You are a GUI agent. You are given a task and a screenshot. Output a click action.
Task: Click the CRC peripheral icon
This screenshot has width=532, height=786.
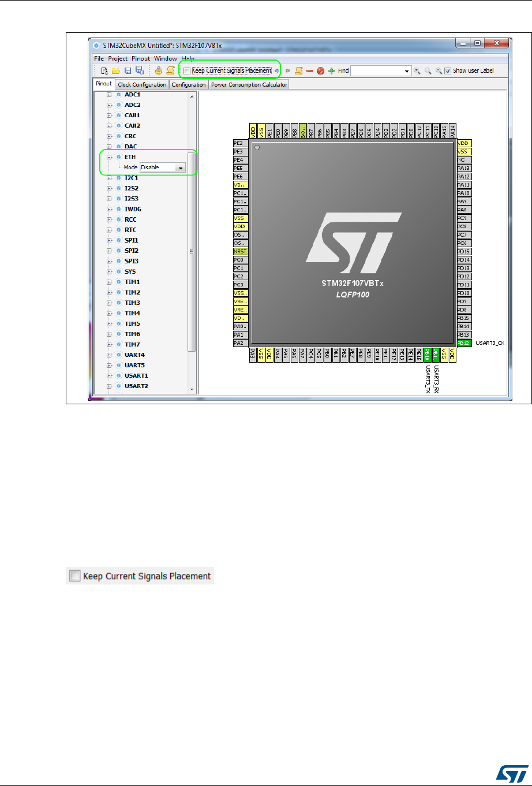118,136
